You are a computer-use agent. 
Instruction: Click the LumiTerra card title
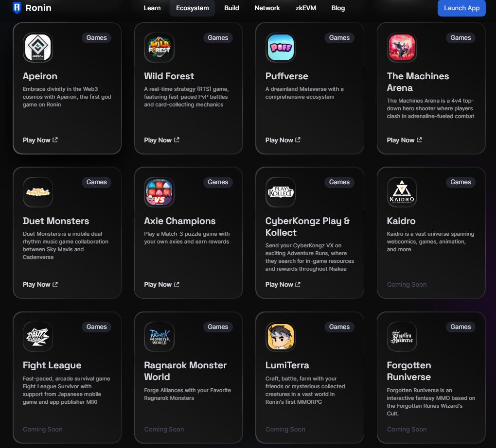click(x=287, y=365)
